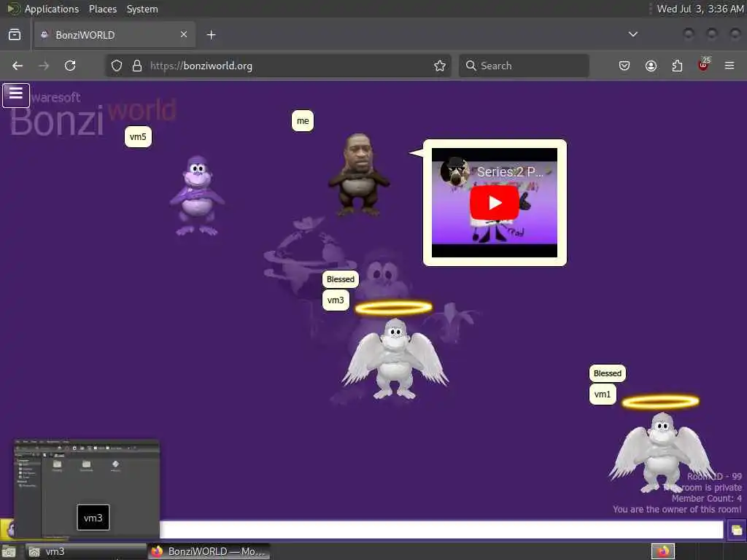The width and height of the screenshot is (747, 560).
Task: Click the Member Count: 4 text
Action: (706, 498)
